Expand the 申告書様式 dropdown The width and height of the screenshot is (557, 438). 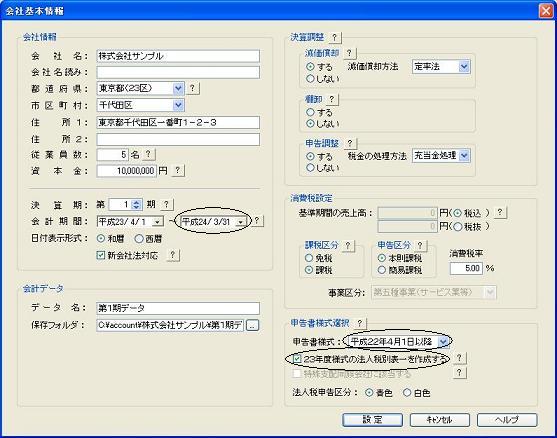click(443, 341)
